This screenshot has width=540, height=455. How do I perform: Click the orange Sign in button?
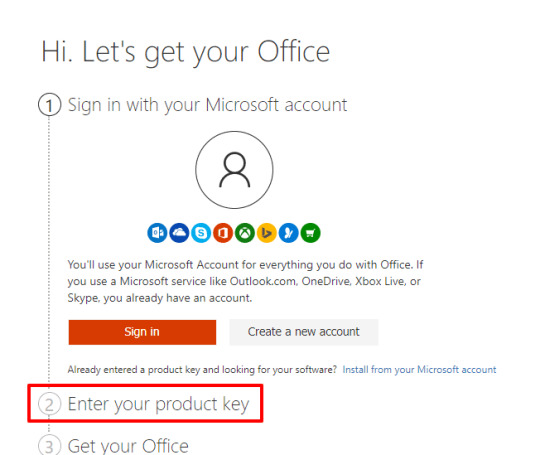(142, 332)
